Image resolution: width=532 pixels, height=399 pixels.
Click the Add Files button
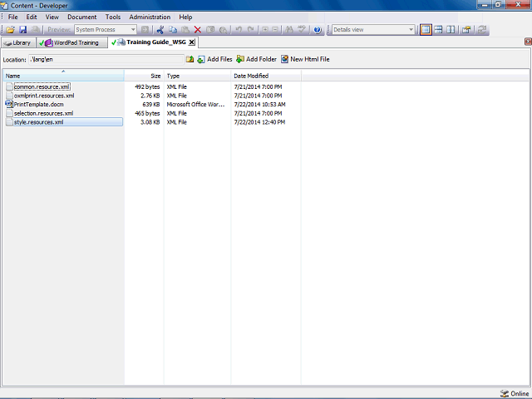[x=214, y=59]
